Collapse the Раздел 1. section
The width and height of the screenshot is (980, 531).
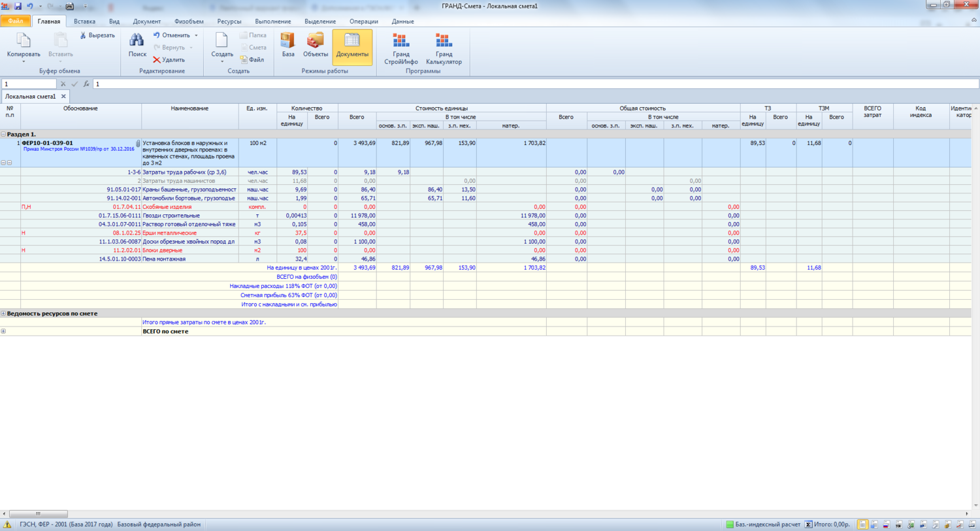click(x=3, y=135)
